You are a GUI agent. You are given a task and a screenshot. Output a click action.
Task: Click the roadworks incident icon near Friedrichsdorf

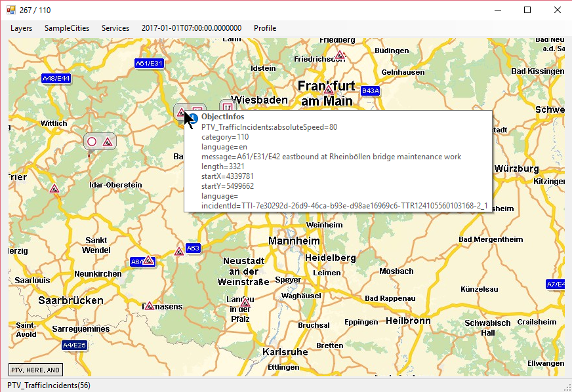[340, 56]
